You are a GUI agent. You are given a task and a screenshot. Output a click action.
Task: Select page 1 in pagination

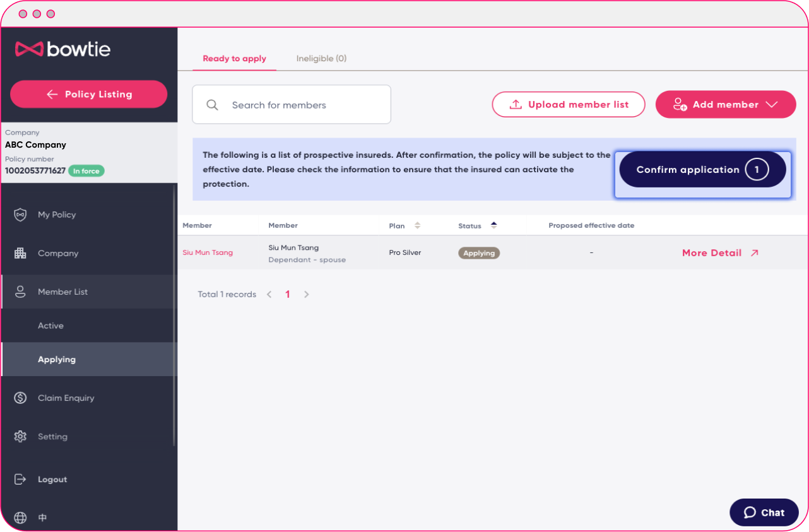288,294
